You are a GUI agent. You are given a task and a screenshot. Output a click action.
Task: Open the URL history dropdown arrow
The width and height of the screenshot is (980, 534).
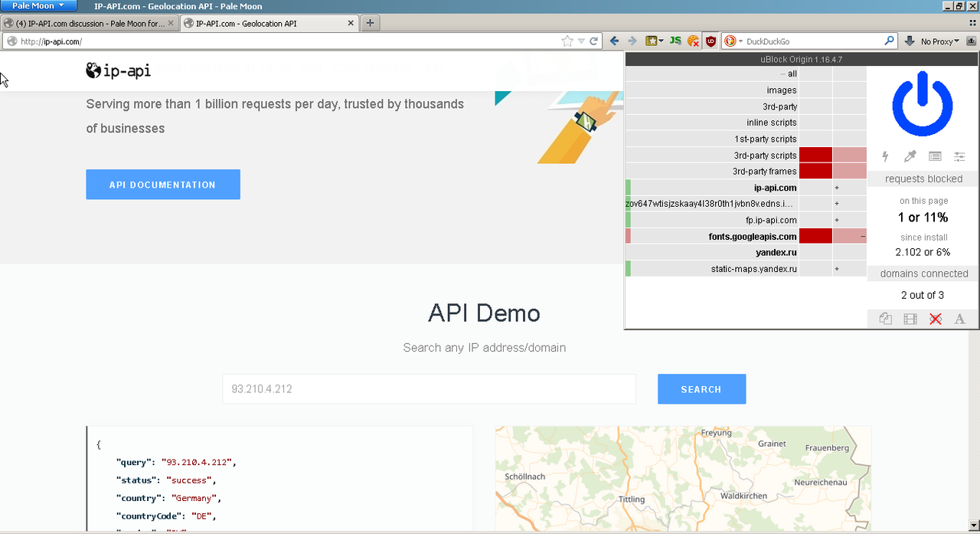click(x=581, y=41)
